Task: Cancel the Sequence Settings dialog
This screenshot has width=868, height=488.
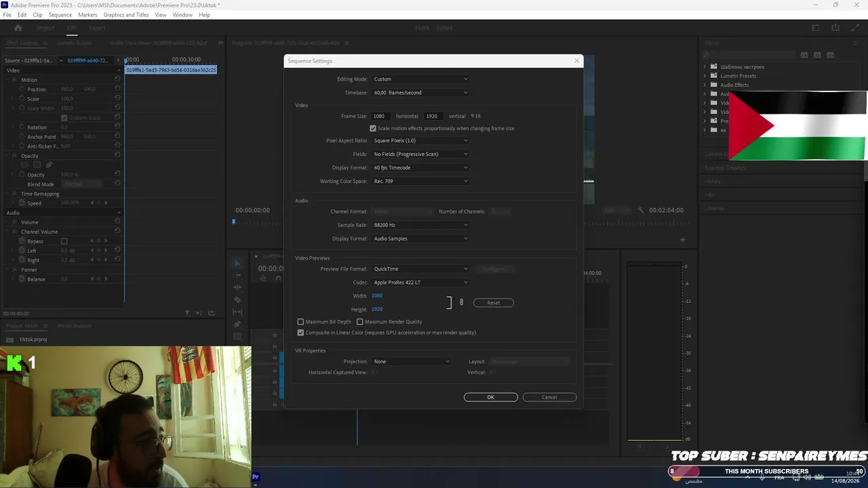Action: click(549, 397)
